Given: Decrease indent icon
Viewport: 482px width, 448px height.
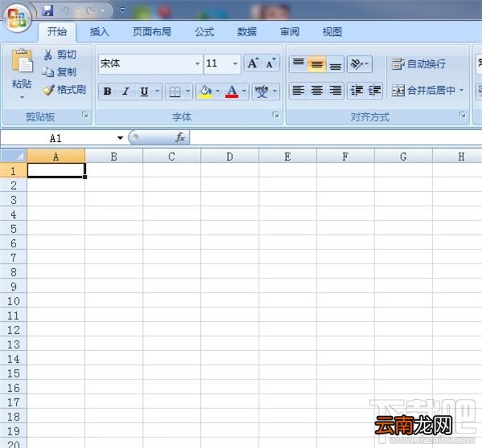Looking at the screenshot, I should click(357, 91).
